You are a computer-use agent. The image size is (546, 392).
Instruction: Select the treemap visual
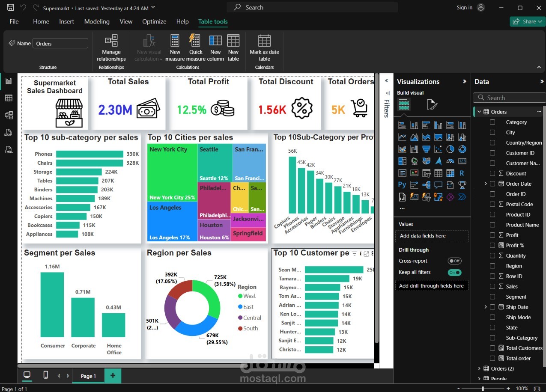(x=402, y=161)
